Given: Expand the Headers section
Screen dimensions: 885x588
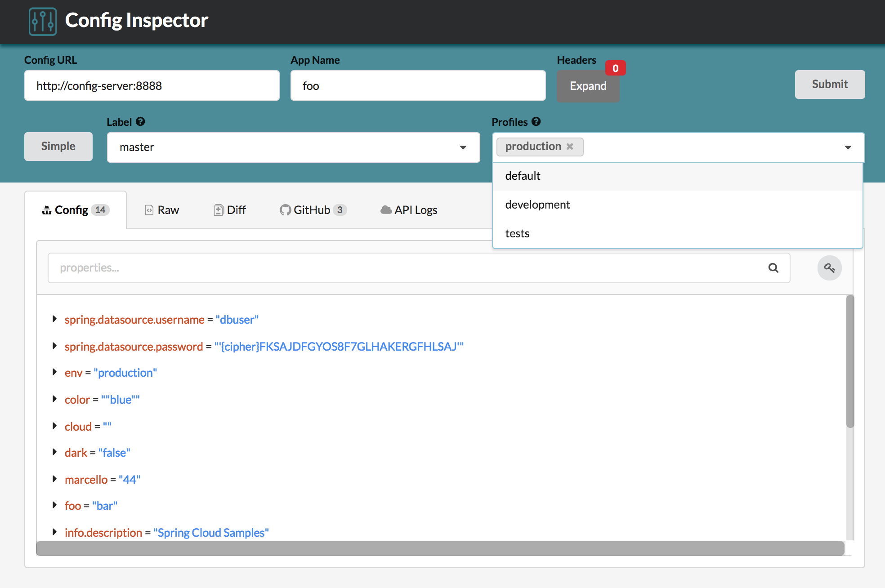Looking at the screenshot, I should (586, 86).
